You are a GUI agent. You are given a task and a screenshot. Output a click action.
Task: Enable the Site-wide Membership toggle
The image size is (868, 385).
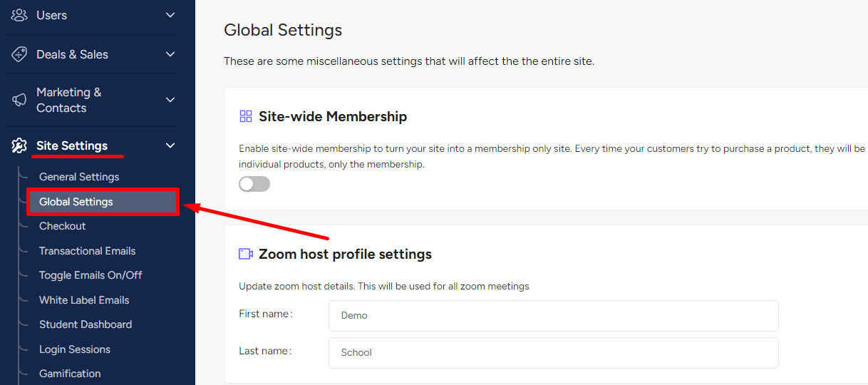point(254,184)
